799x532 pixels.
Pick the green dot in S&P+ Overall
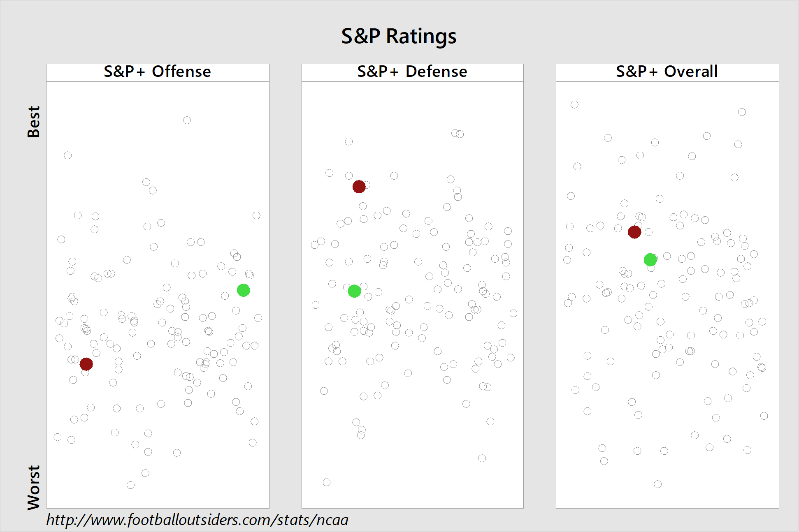pos(650,259)
